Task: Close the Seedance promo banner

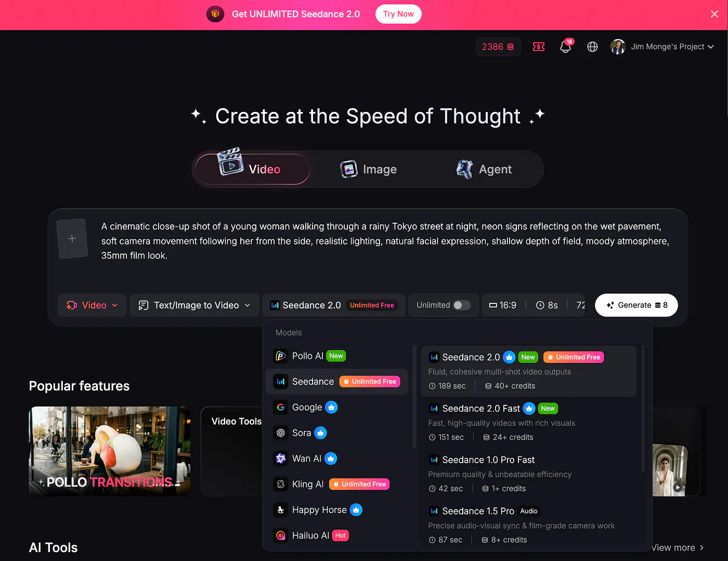Action: pos(714,14)
